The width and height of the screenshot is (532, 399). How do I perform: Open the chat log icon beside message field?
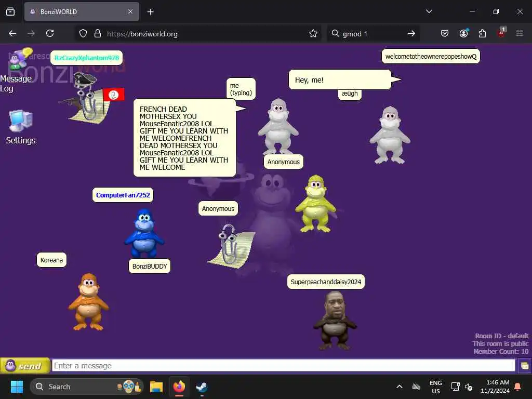pos(524,366)
